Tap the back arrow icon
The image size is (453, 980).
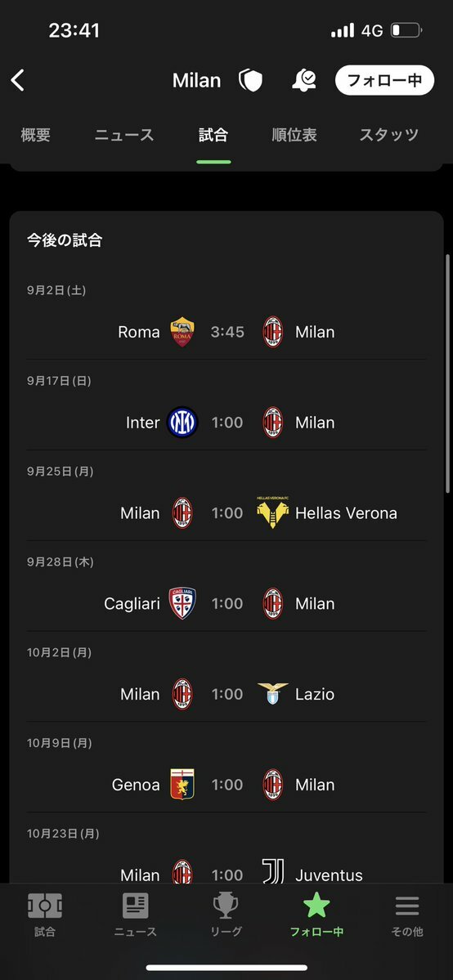17,80
